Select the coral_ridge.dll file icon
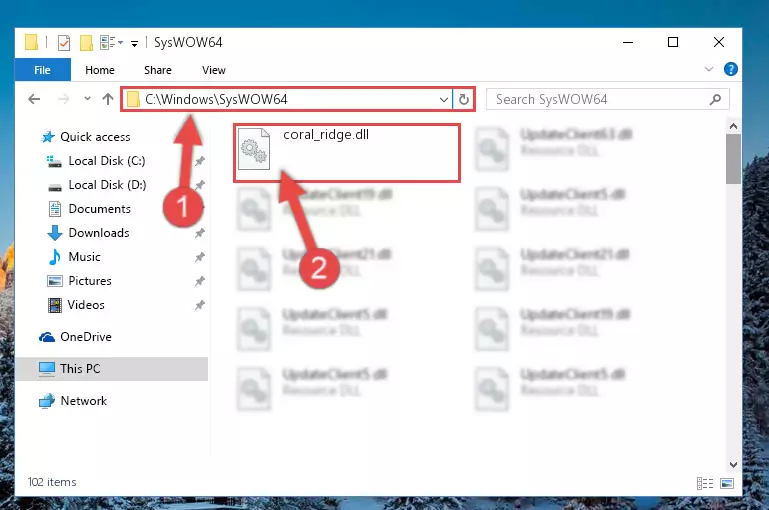 click(254, 149)
